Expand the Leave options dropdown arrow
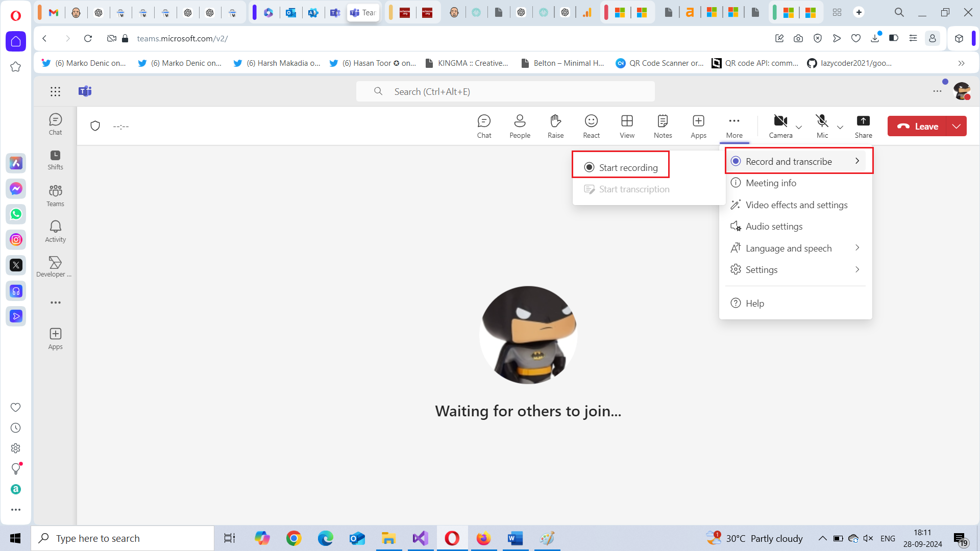 (957, 127)
